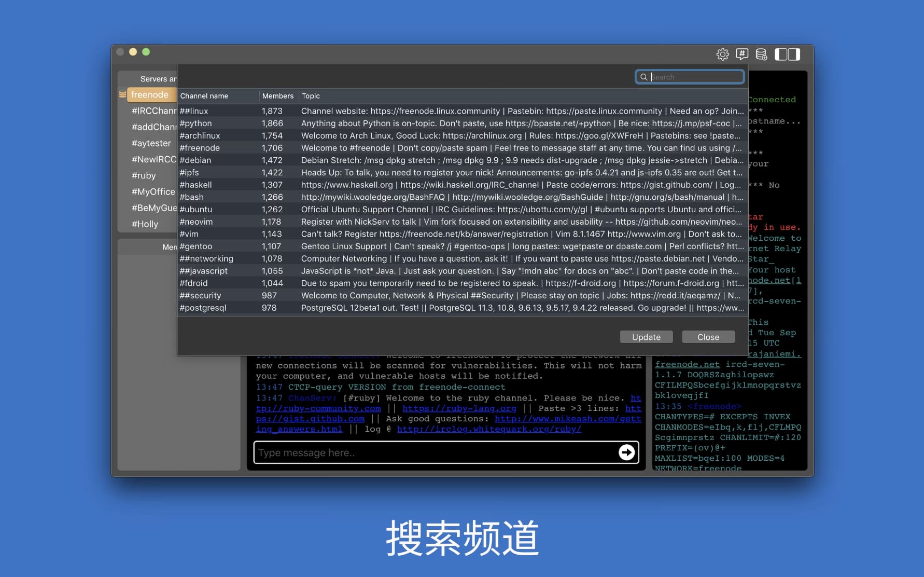
Task: Open settings via the gear icon
Action: (x=722, y=54)
